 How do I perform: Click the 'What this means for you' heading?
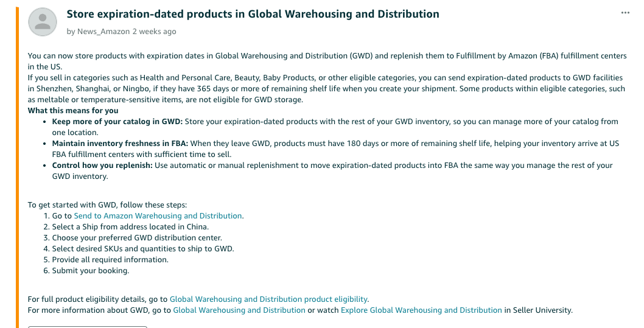73,110
